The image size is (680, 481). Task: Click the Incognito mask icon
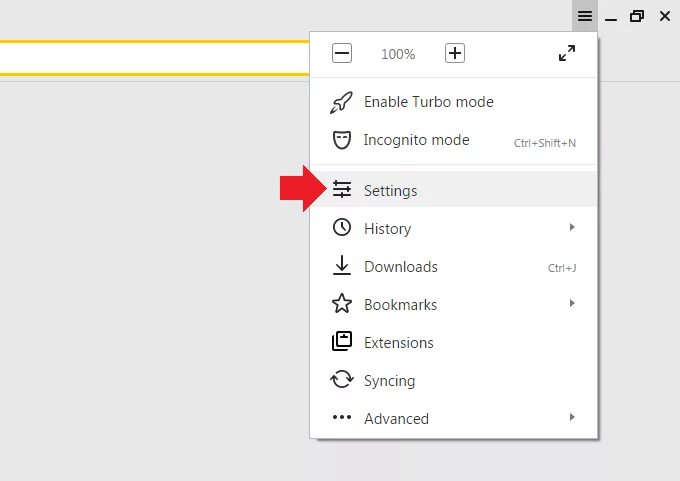[342, 140]
